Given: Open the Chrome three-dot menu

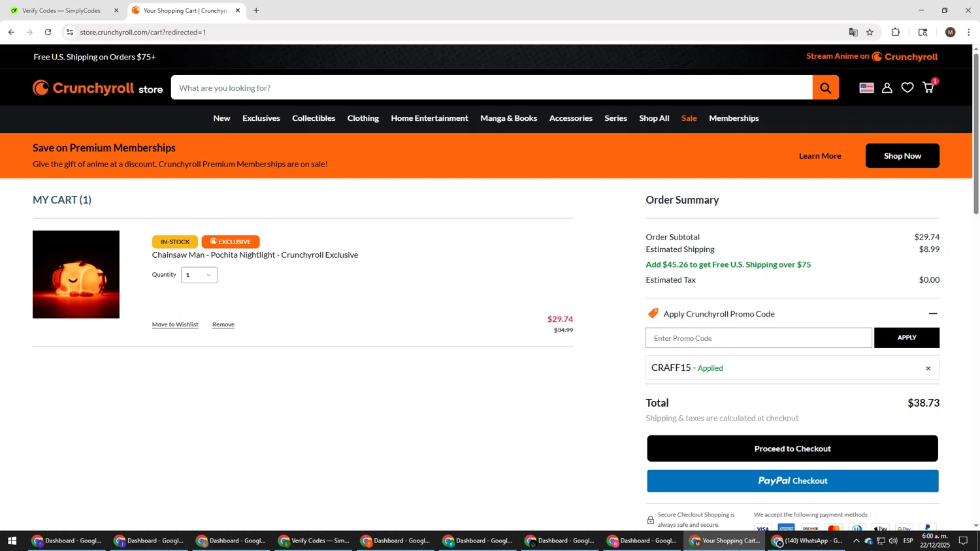Looking at the screenshot, I should (968, 32).
